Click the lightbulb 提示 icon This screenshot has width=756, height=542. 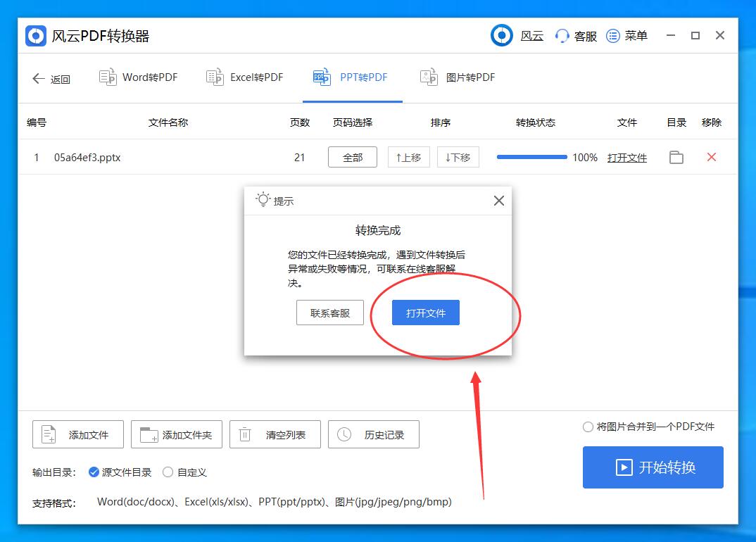tap(263, 199)
